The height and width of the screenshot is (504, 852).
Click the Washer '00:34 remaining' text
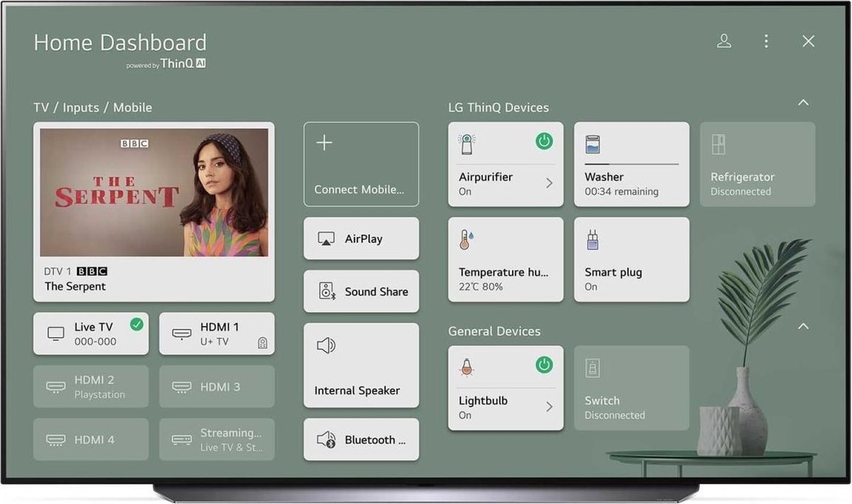pyautogui.click(x=621, y=192)
